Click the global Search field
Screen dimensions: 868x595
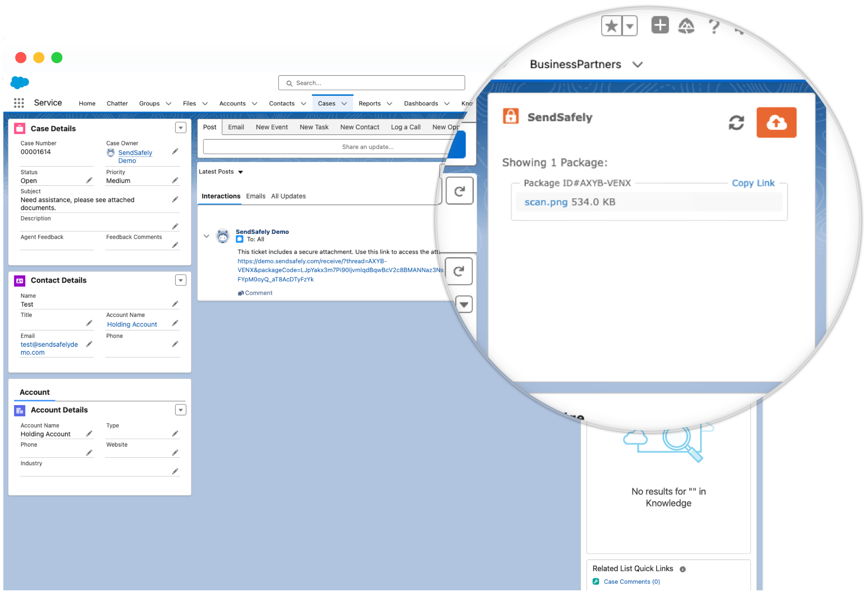pos(372,83)
